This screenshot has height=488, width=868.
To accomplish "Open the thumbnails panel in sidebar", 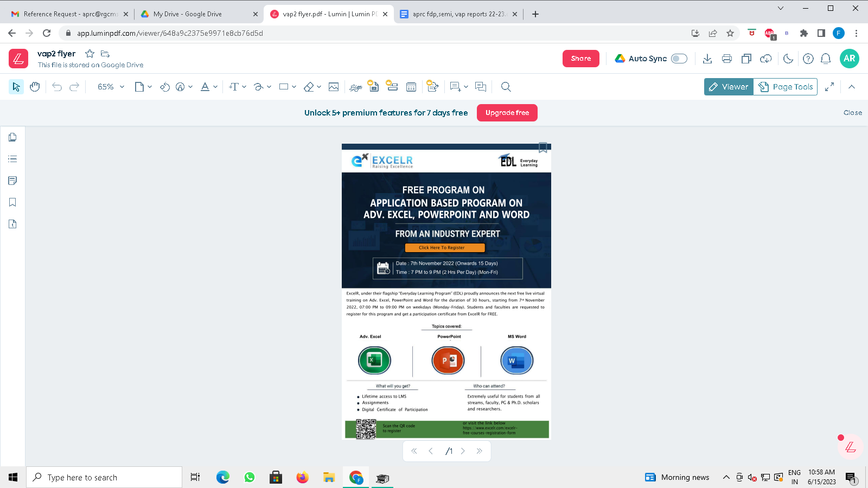I will click(x=12, y=137).
